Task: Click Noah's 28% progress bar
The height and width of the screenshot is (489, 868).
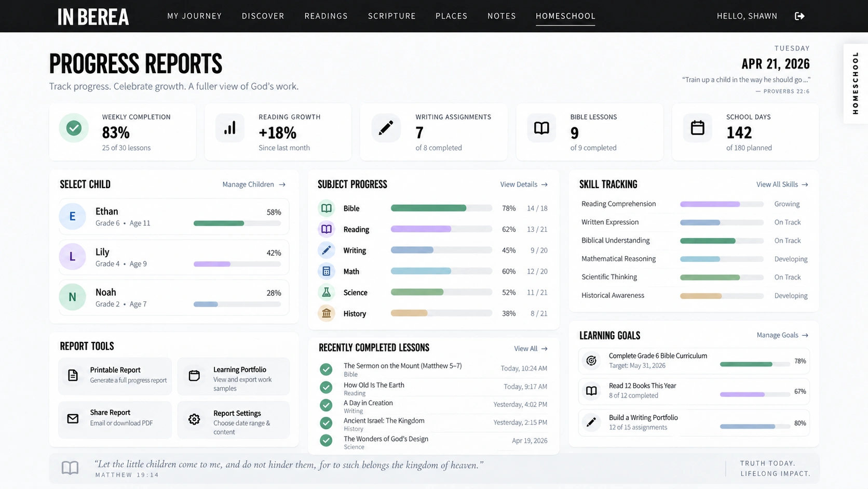Action: (237, 304)
